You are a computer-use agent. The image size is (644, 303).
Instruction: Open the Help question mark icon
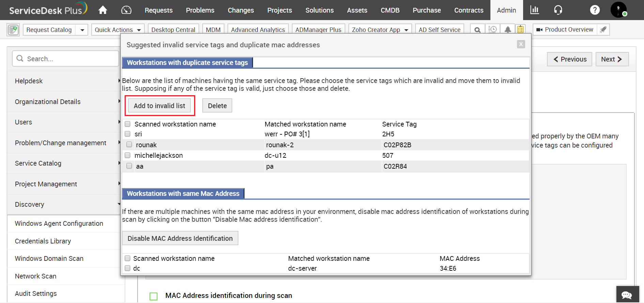tap(595, 10)
